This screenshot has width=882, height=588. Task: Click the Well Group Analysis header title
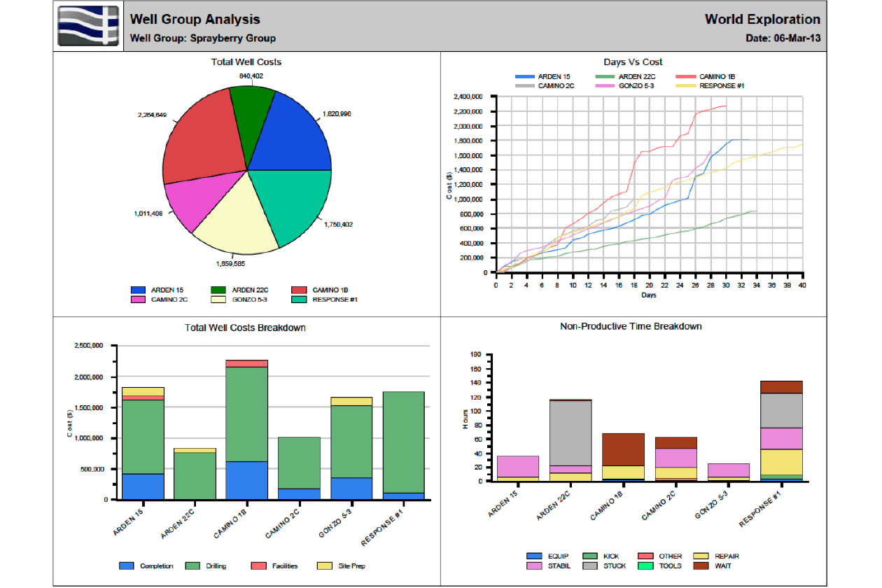[x=195, y=20]
